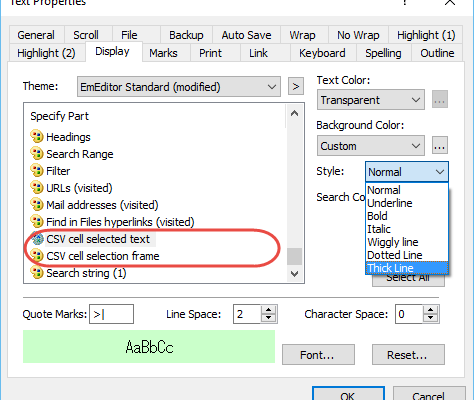
Task: Expand the Text Color dropdown
Action: pos(371,100)
